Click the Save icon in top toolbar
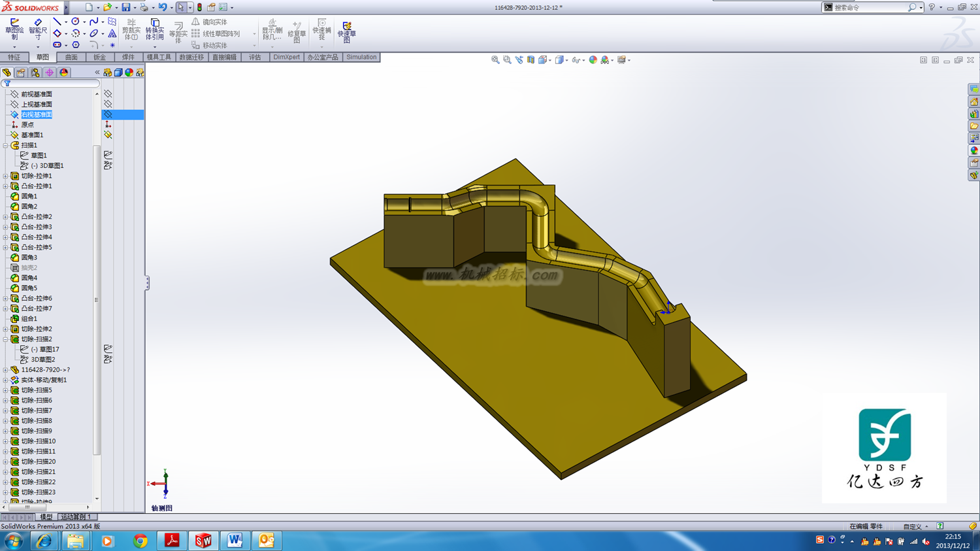Viewport: 980px width, 551px height. coord(126,7)
